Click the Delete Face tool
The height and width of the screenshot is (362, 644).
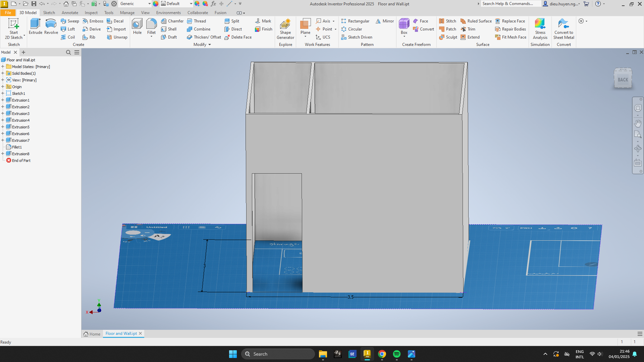(x=238, y=37)
